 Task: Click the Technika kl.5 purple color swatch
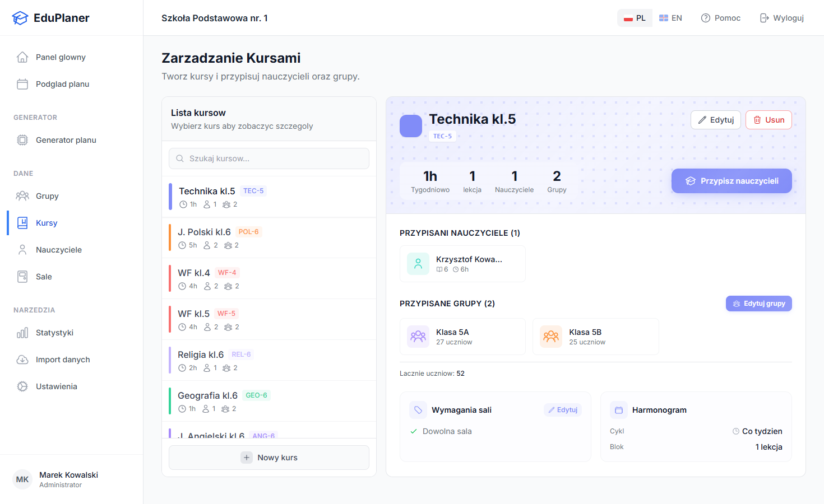411,126
